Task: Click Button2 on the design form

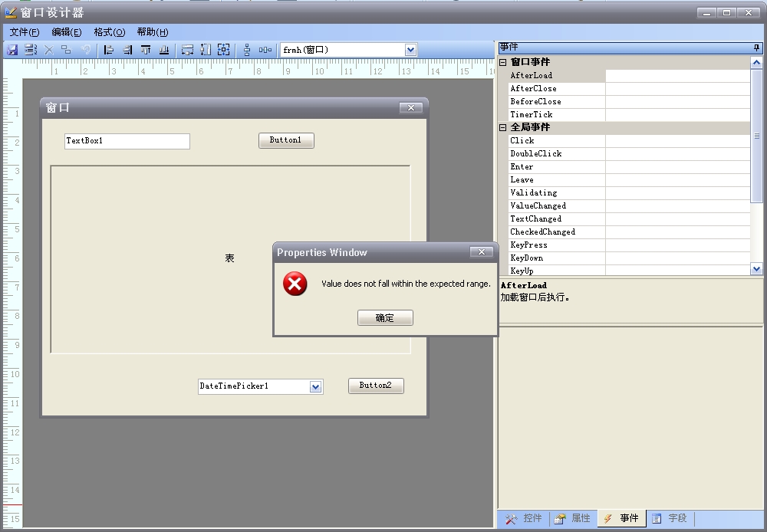Action: pos(376,386)
